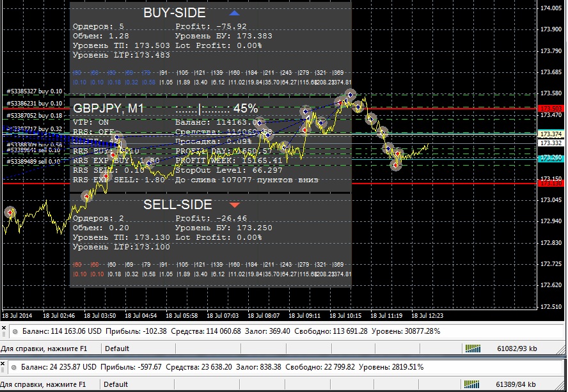Click the GBPJPY, M1 panel title
This screenshot has height=392, width=568.
coord(108,108)
